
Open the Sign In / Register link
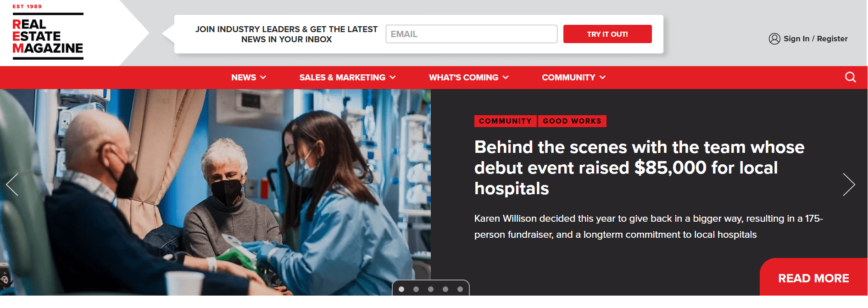coord(815,39)
